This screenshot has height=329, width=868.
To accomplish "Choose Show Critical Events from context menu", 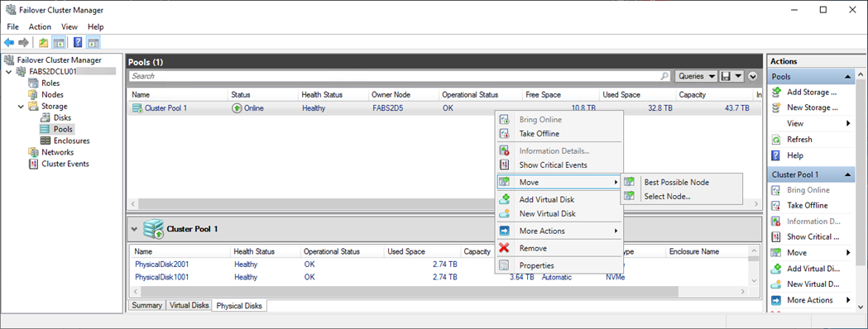I will pyautogui.click(x=553, y=164).
